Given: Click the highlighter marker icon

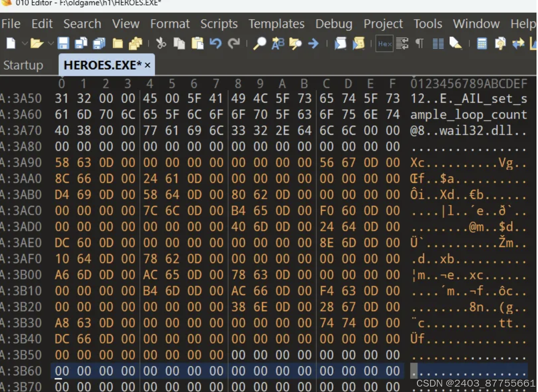Looking at the screenshot, I should [456, 44].
